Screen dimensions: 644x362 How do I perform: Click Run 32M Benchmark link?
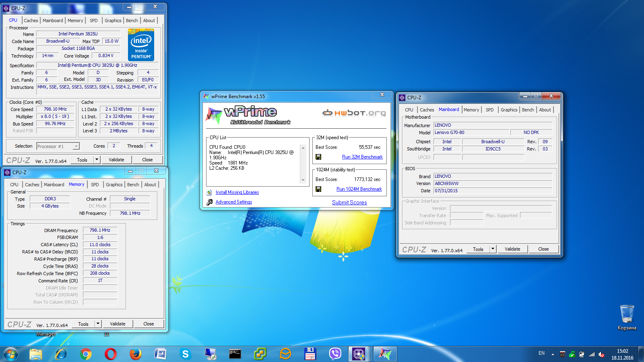pos(362,157)
